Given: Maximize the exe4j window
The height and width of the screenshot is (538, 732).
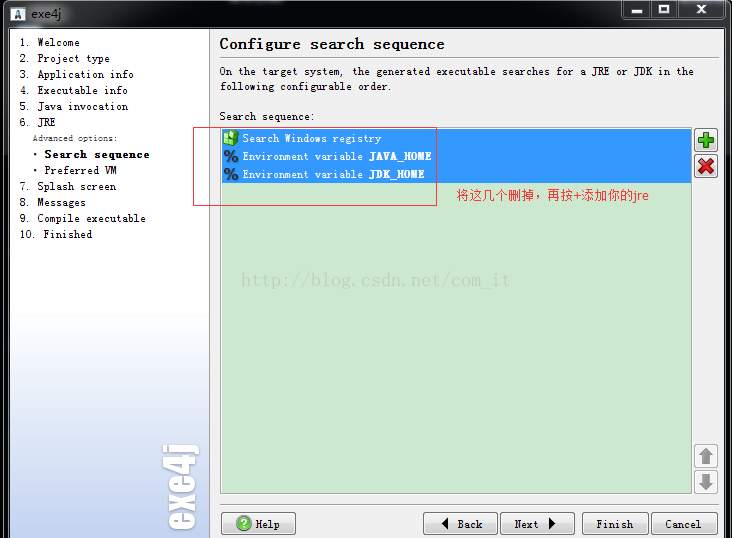Looking at the screenshot, I should pos(664,9).
